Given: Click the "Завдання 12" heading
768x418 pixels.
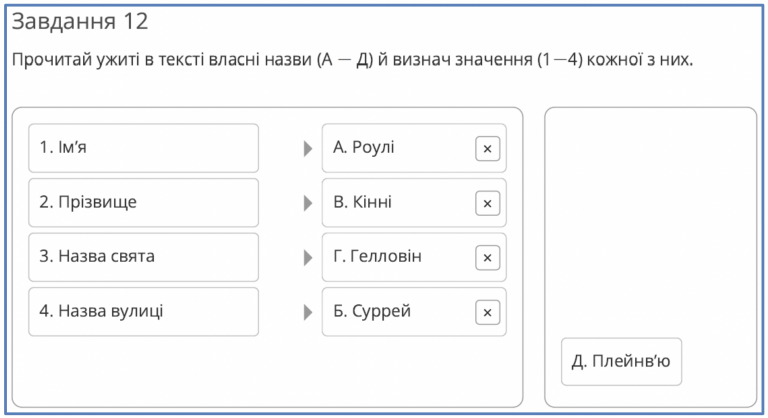Looking at the screenshot, I should [79, 22].
